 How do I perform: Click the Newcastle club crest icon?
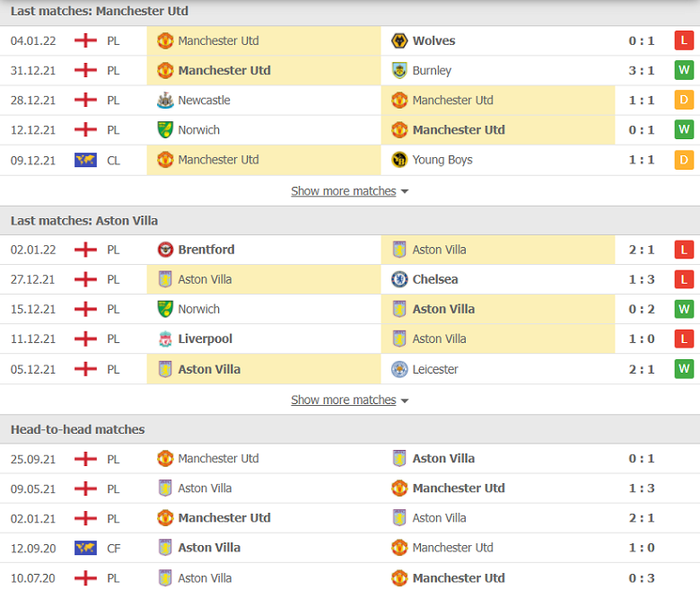(165, 100)
